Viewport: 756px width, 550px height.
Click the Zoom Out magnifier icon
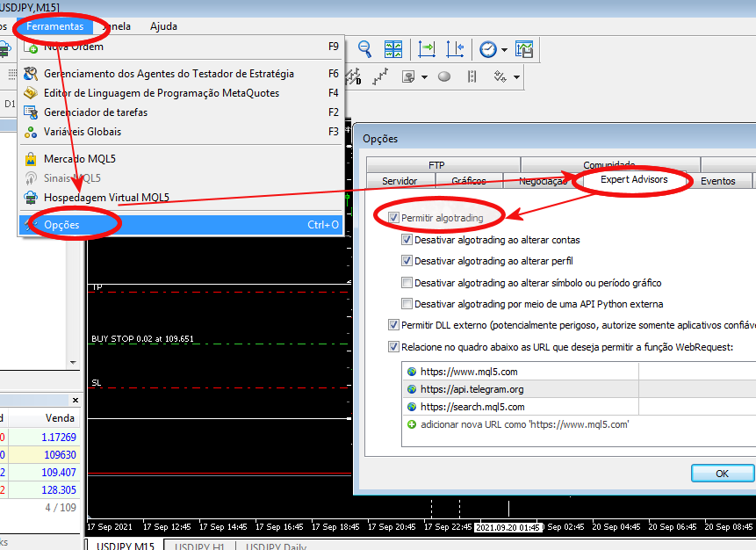pos(364,49)
